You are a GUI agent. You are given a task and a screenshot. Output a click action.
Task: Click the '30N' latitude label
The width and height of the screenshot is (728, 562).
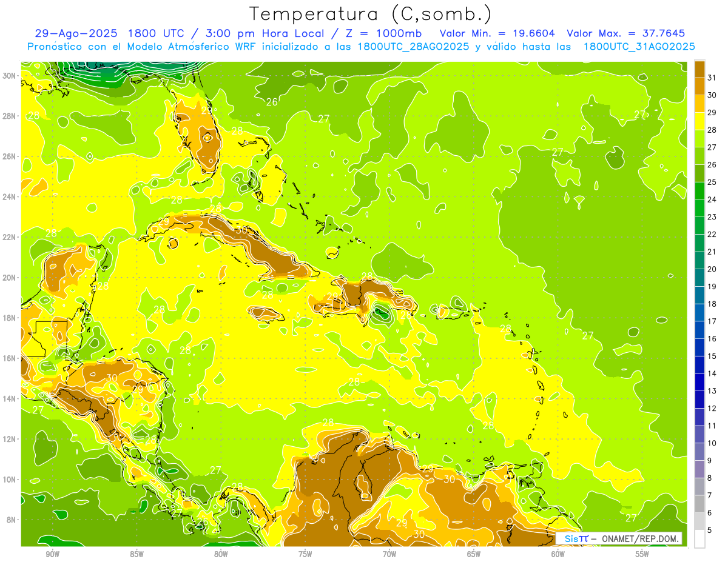point(9,76)
